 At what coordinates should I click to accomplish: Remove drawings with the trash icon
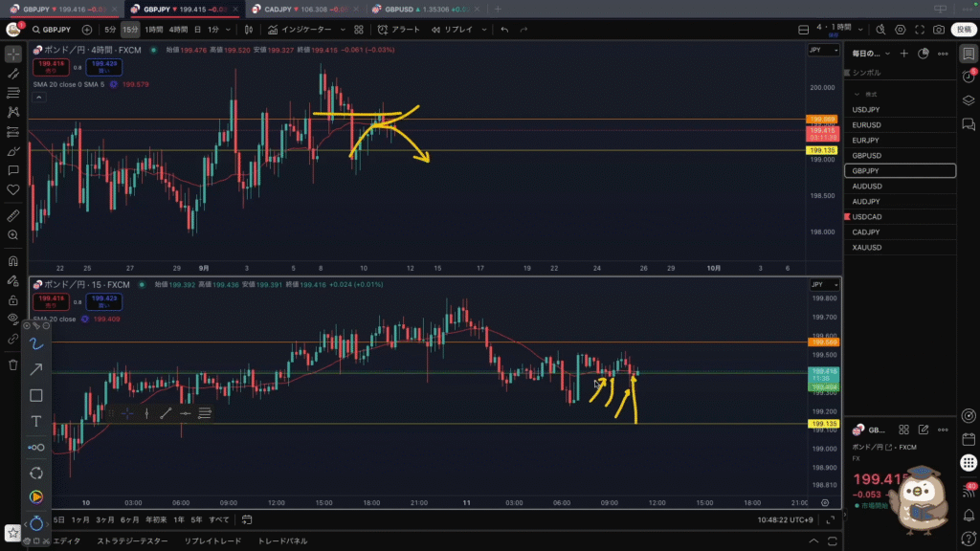point(13,364)
